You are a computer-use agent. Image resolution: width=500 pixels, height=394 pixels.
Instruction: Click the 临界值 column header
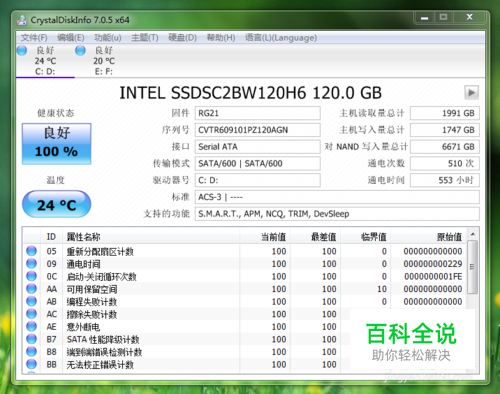point(366,237)
